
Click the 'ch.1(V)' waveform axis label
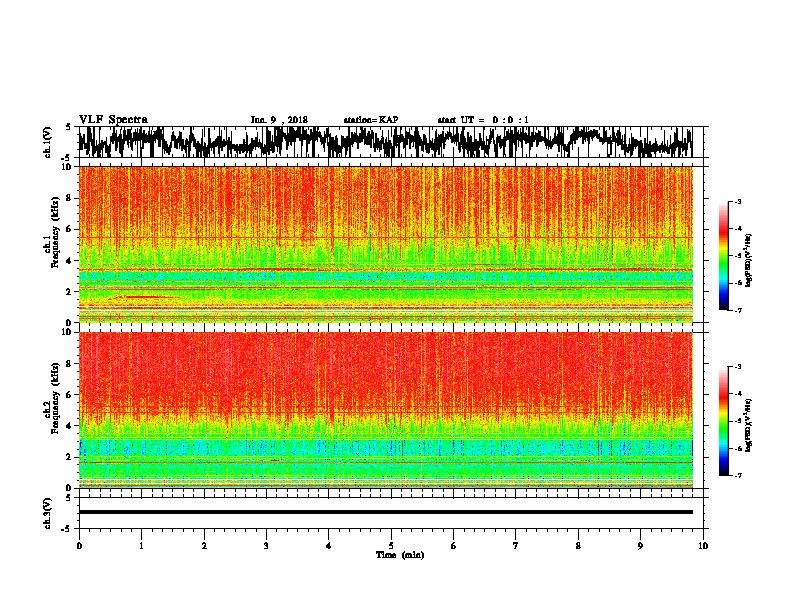(x=48, y=142)
